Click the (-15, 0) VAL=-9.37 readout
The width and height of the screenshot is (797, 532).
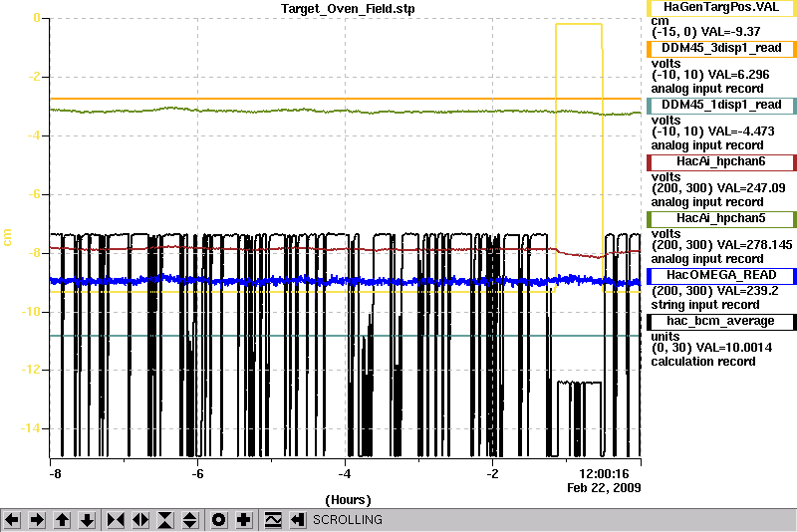point(706,32)
